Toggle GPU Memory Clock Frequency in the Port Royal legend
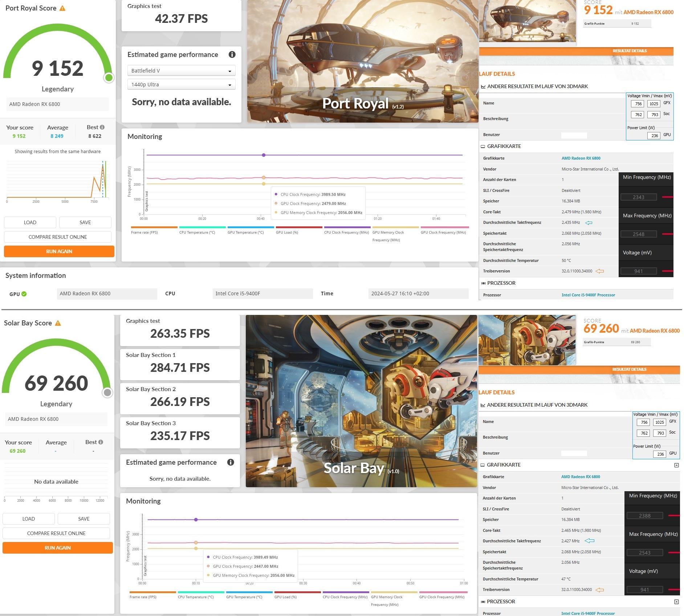 (x=395, y=234)
